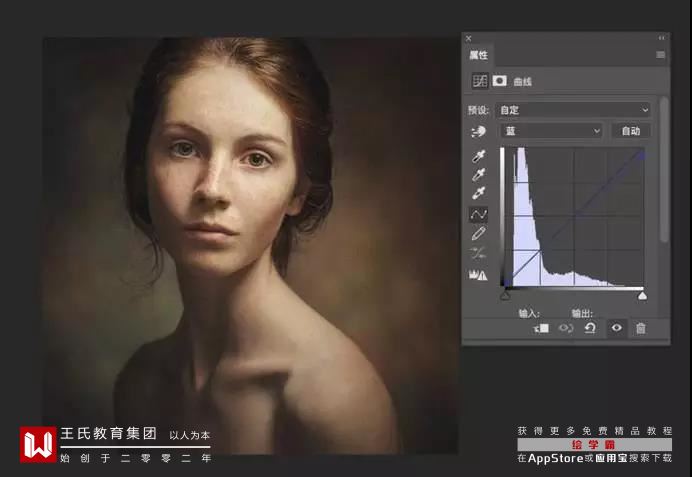Select the black point eyedropper
The image size is (692, 477).
[479, 156]
